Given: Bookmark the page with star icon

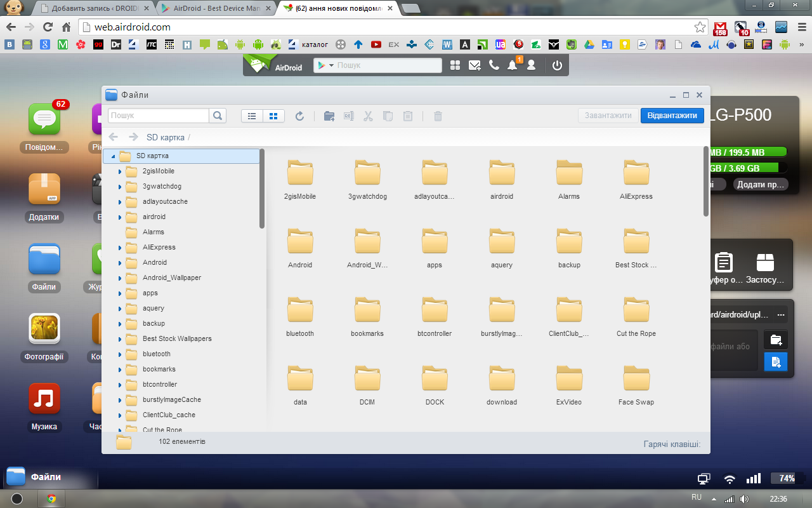Looking at the screenshot, I should click(x=700, y=27).
